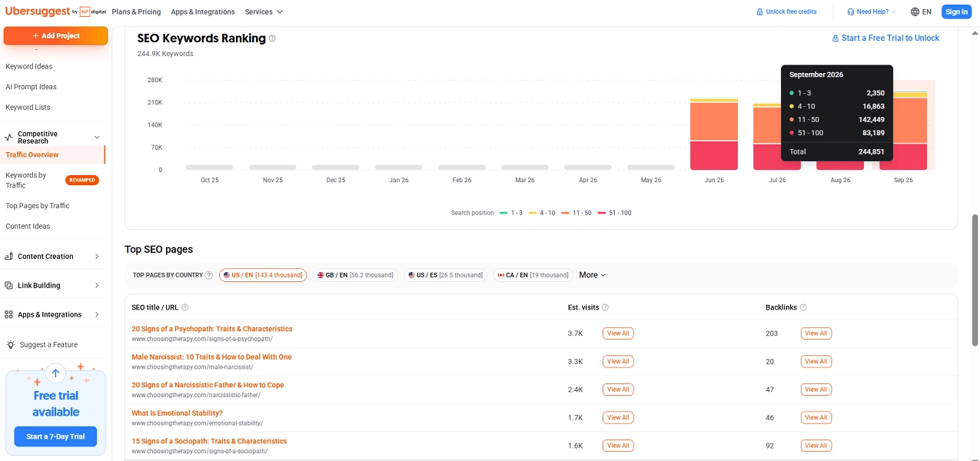Click the Link Building sidebar icon

(8, 286)
